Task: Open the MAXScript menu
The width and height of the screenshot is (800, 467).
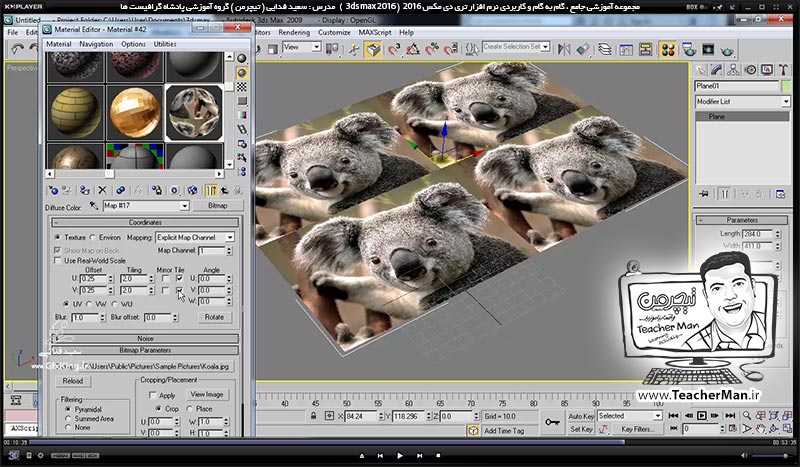Action: click(x=375, y=32)
